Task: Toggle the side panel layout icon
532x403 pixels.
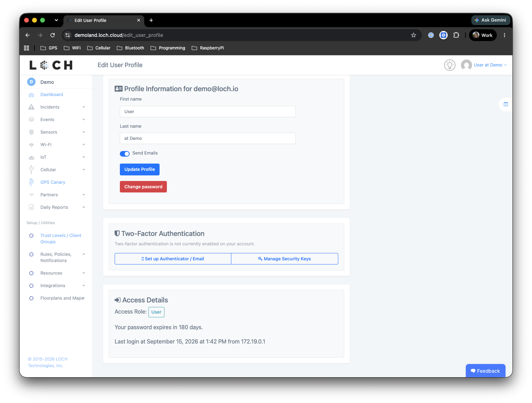Action: coord(506,104)
